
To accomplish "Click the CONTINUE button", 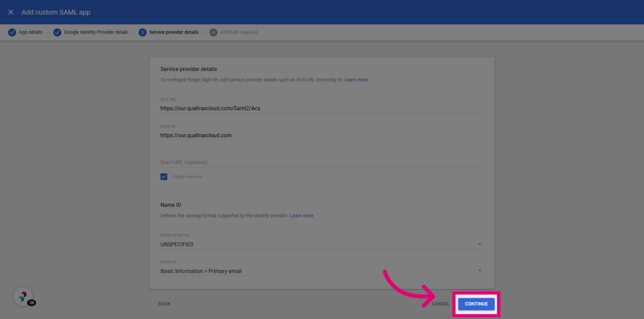I will coord(476,304).
